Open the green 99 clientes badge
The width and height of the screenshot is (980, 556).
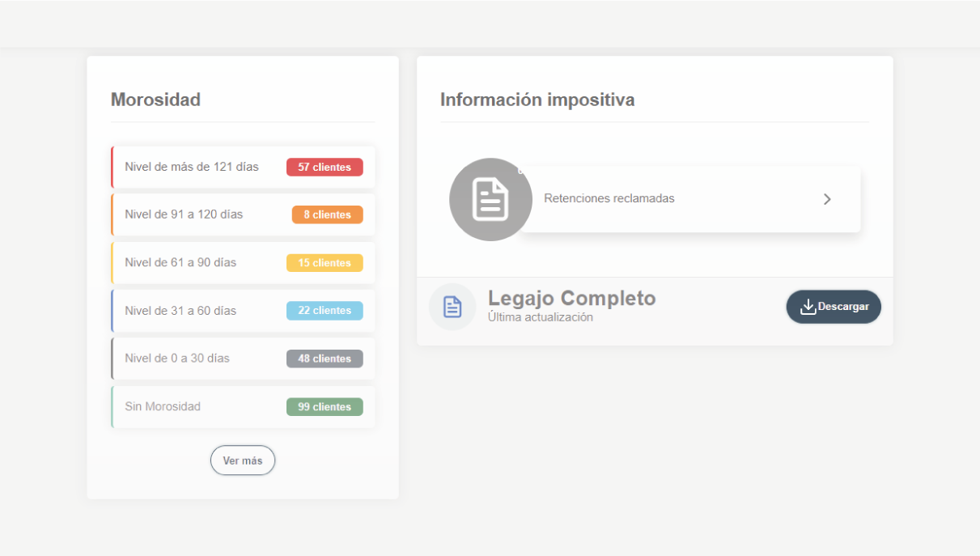pos(325,407)
